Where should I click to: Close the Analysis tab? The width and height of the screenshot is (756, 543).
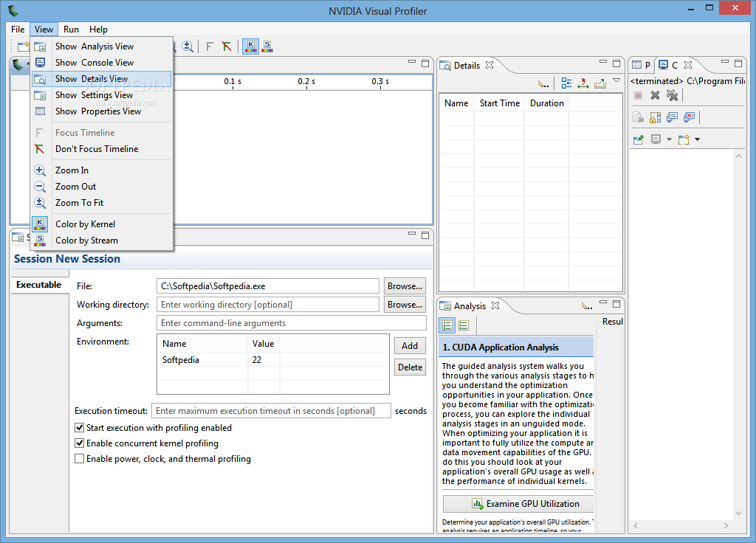click(x=495, y=305)
